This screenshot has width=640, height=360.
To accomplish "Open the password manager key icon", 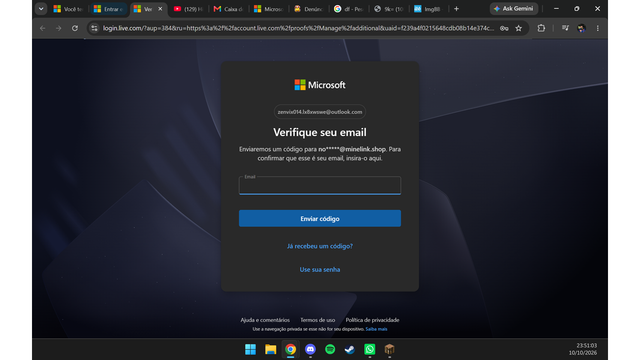I will click(504, 28).
